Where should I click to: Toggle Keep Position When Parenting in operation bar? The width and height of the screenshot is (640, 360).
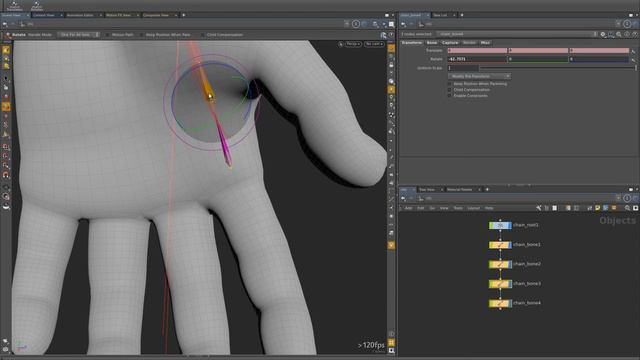point(142,35)
